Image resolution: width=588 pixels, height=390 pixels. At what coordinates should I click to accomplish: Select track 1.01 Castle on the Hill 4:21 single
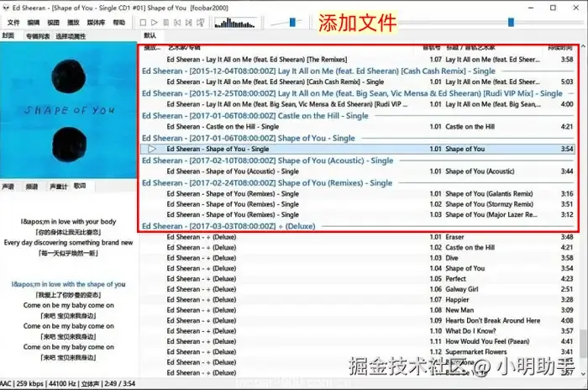pyautogui.click(x=357, y=127)
